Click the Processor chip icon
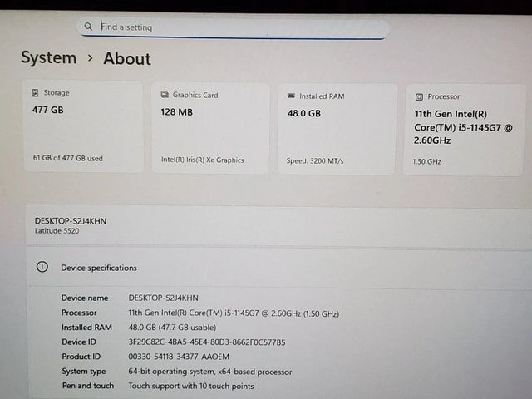The width and height of the screenshot is (532, 399). (419, 97)
